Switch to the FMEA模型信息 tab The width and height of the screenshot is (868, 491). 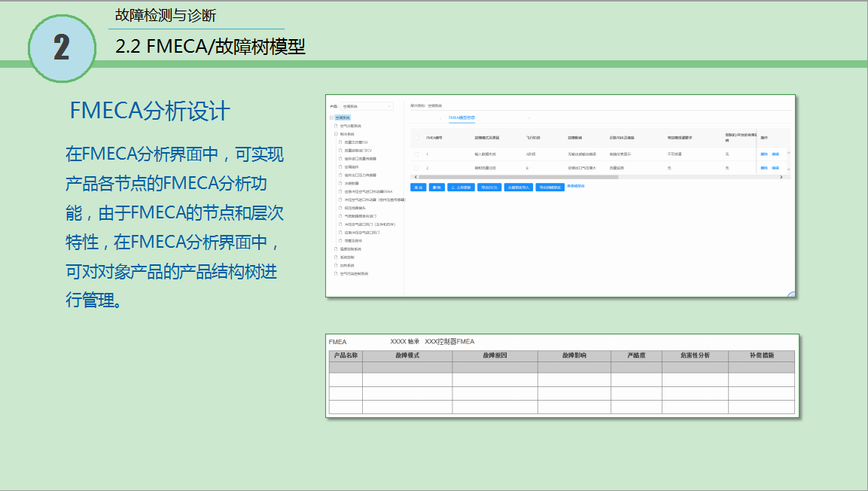pos(461,118)
